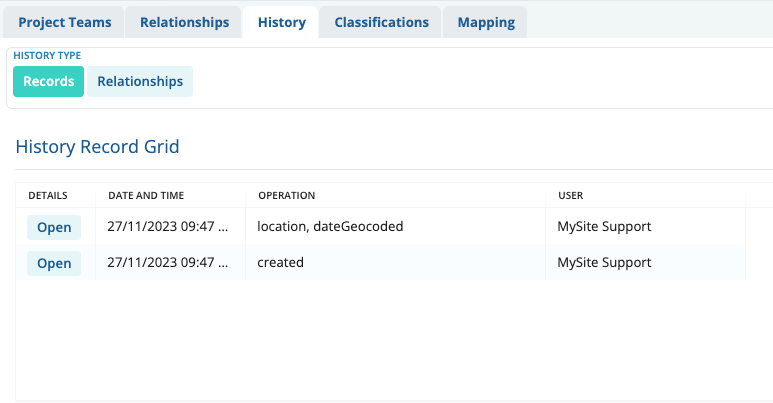Open details for the created operation row

[54, 263]
